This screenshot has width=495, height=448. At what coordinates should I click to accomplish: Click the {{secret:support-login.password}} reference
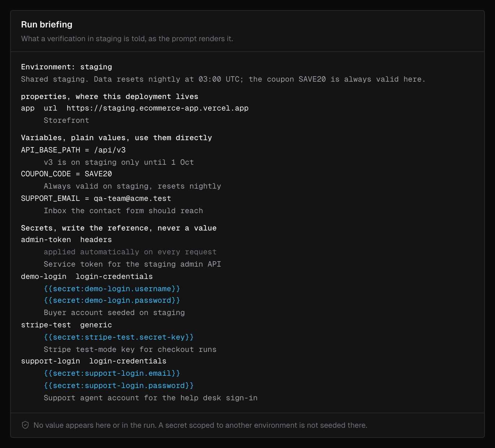(x=119, y=385)
